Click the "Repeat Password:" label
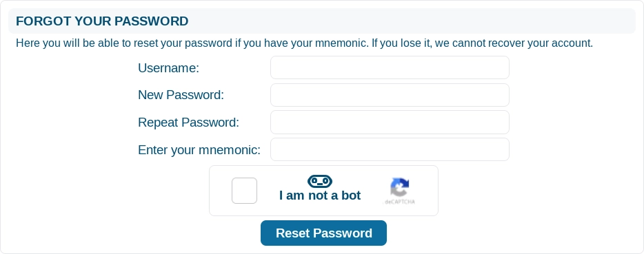Image resolution: width=644 pixels, height=254 pixels. 188,123
